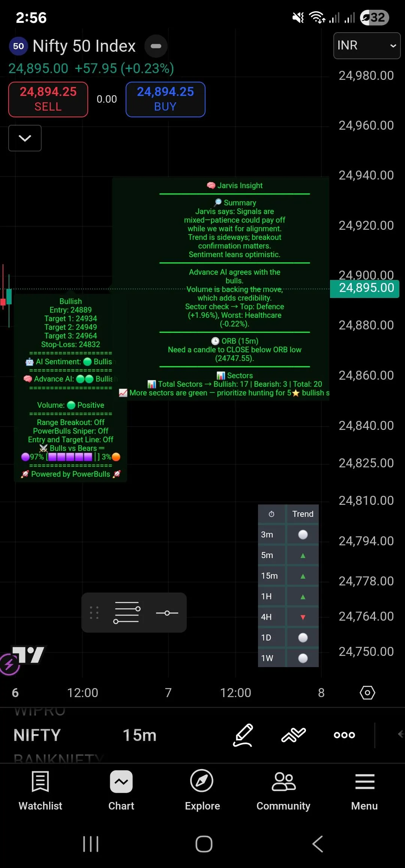This screenshot has width=405, height=868.
Task: Tap the 4H timeframe row label
Action: [266, 617]
